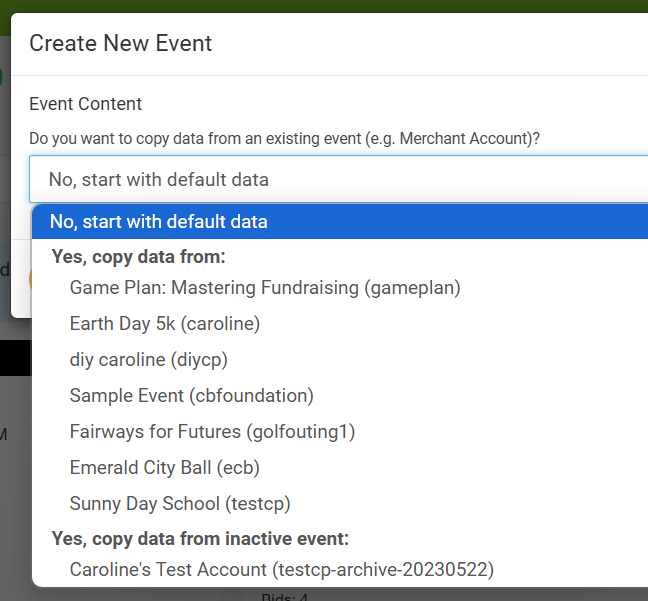The image size is (648, 601).
Task: Click the green header bar at top
Action: [x=324, y=5]
